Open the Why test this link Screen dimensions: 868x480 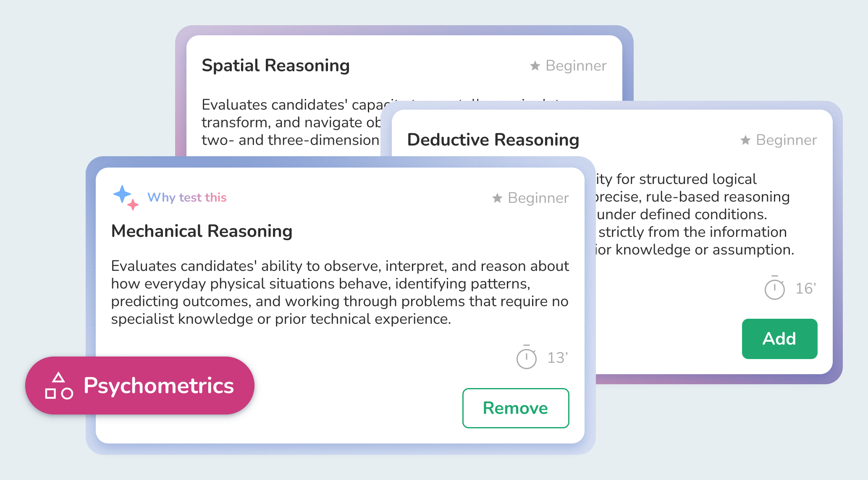187,197
